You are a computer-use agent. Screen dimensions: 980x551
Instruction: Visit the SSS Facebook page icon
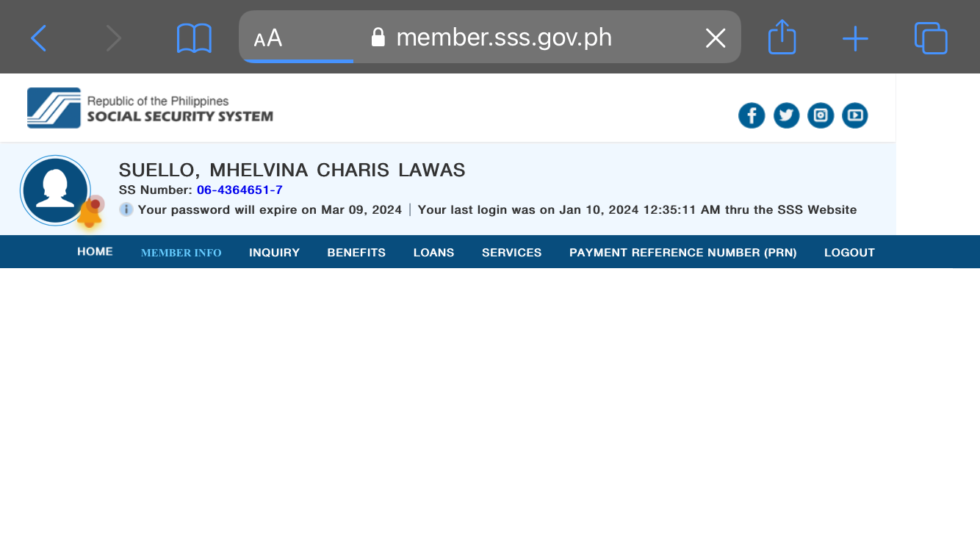pyautogui.click(x=752, y=115)
